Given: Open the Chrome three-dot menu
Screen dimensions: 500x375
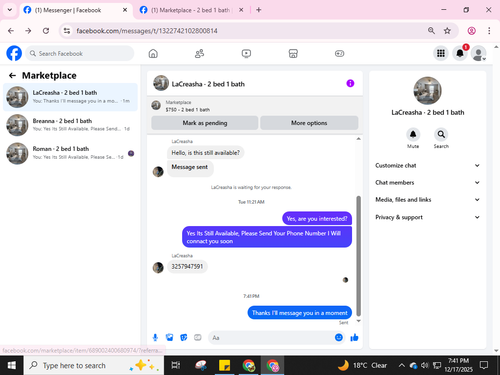Looking at the screenshot, I should tap(489, 31).
